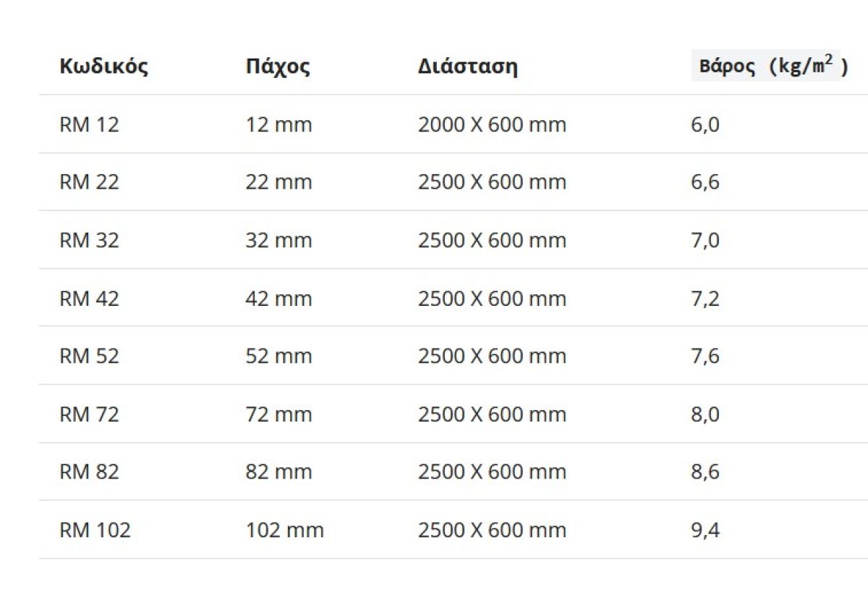This screenshot has height=590, width=868.
Task: Click the 2000 X 600 mm dimension
Action: pos(492,125)
